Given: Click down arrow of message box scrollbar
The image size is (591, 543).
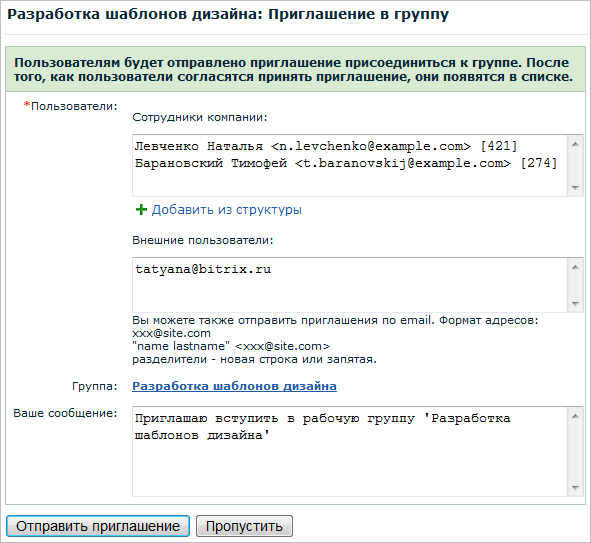Looking at the screenshot, I should (575, 488).
